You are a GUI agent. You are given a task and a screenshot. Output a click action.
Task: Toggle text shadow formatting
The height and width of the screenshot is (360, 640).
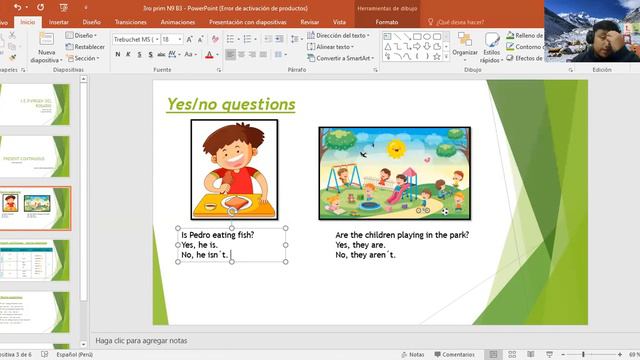(x=150, y=54)
